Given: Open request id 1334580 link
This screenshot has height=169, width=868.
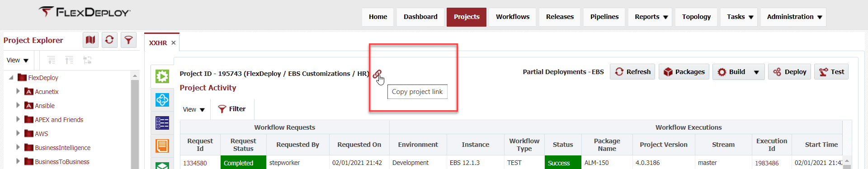Looking at the screenshot, I should pos(195,163).
